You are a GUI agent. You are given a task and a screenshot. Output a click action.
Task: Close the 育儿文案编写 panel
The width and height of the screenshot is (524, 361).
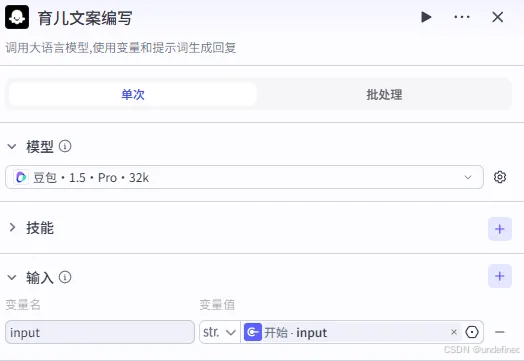[x=498, y=17]
